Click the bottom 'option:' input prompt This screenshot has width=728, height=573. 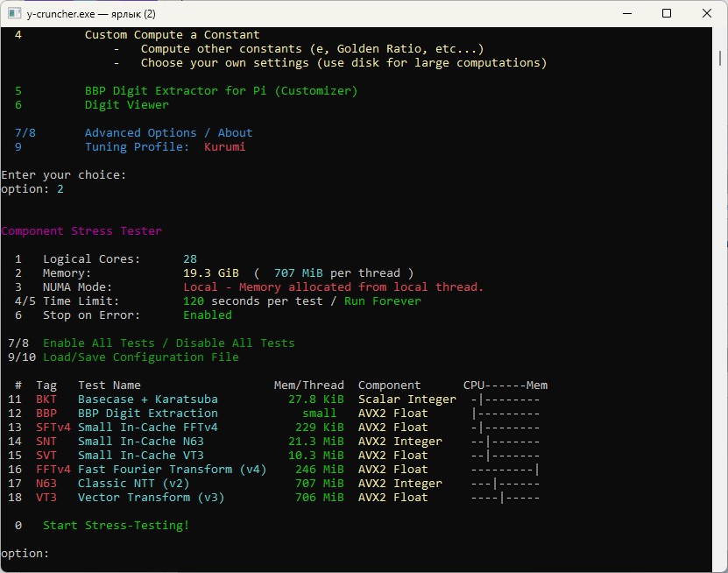pyautogui.click(x=25, y=554)
